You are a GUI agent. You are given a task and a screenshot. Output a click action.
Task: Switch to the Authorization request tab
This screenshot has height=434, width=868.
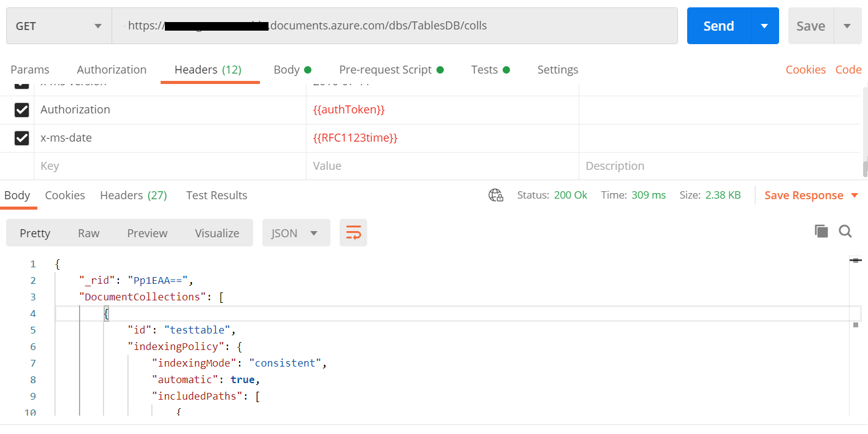112,69
